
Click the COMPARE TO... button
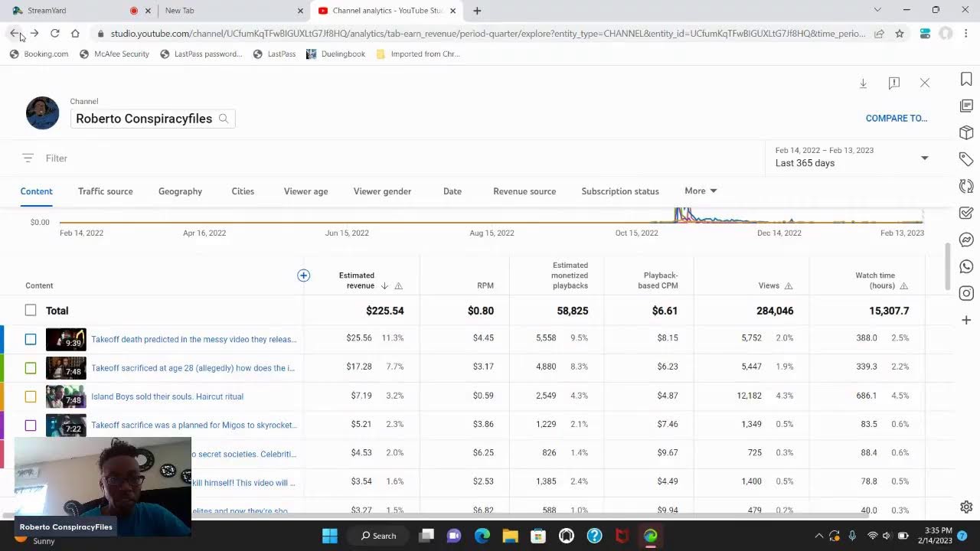897,119
